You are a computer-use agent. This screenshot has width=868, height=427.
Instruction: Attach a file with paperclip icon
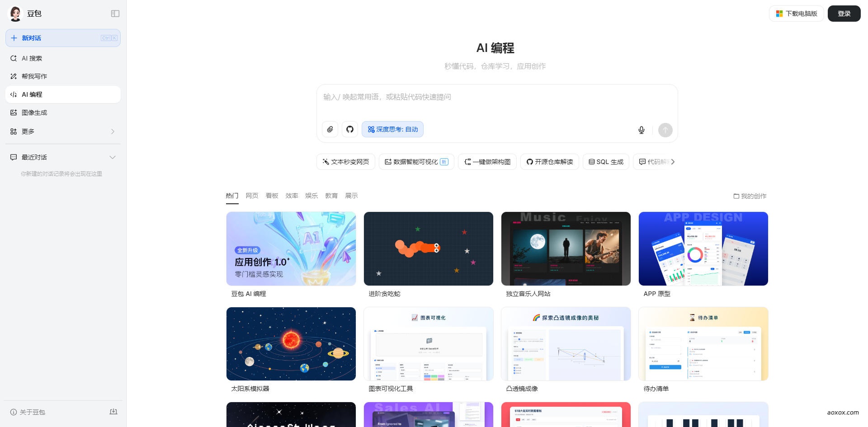[x=330, y=129]
